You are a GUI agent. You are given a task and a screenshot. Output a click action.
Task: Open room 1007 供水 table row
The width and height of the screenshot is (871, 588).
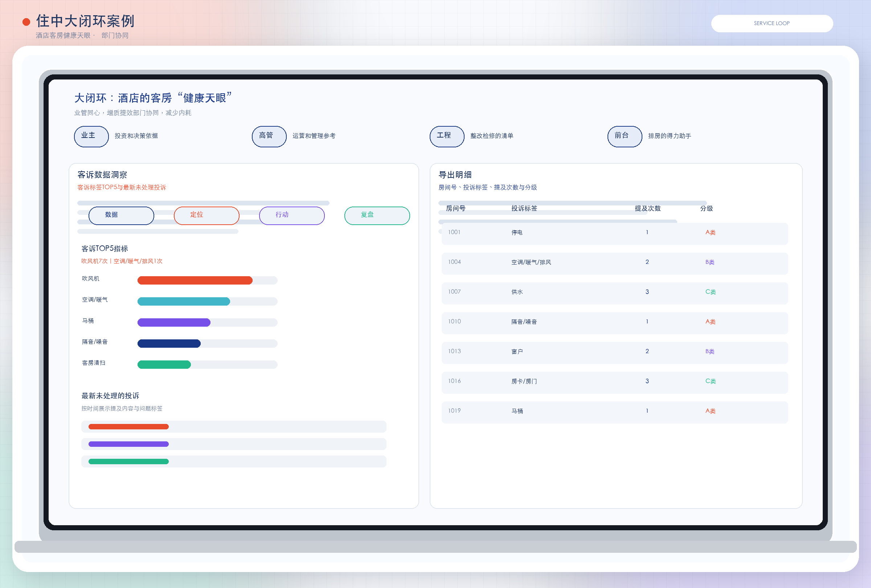point(615,293)
